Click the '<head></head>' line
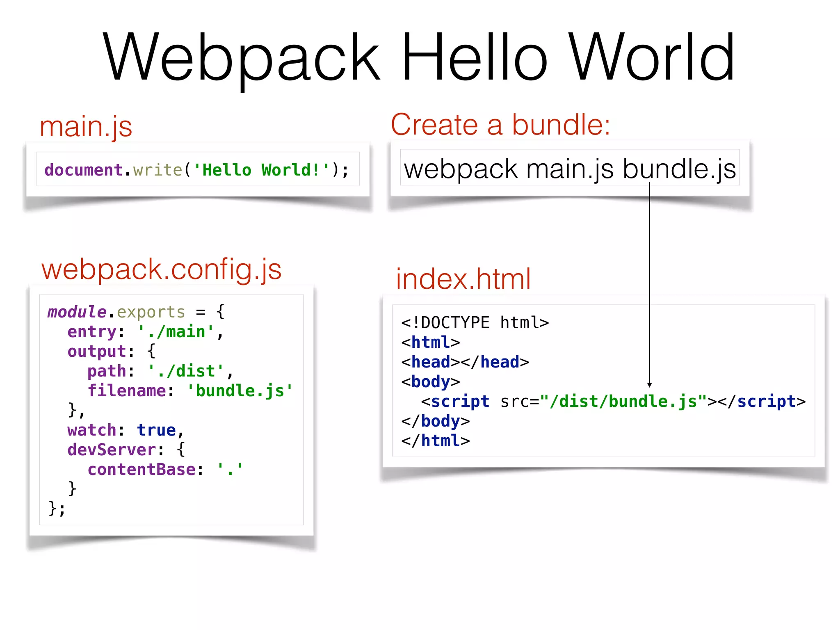The height and width of the screenshot is (630, 840). (465, 362)
